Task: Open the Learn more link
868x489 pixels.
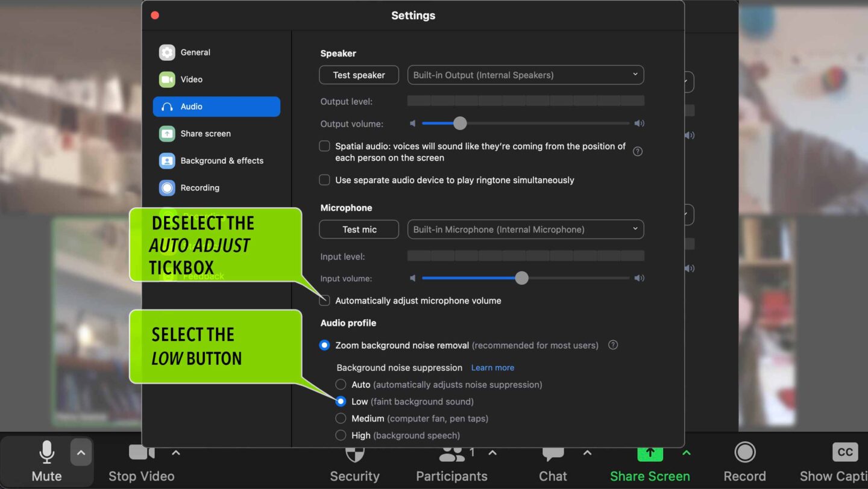Action: click(492, 367)
